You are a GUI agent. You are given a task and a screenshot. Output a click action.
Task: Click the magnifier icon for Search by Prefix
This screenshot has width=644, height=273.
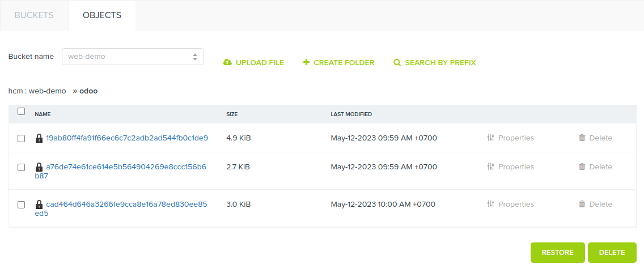coord(397,63)
